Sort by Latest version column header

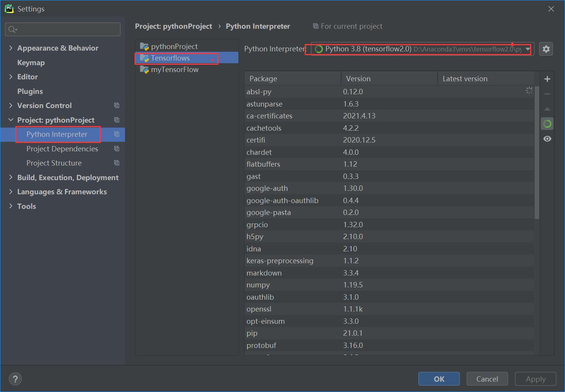click(x=486, y=79)
